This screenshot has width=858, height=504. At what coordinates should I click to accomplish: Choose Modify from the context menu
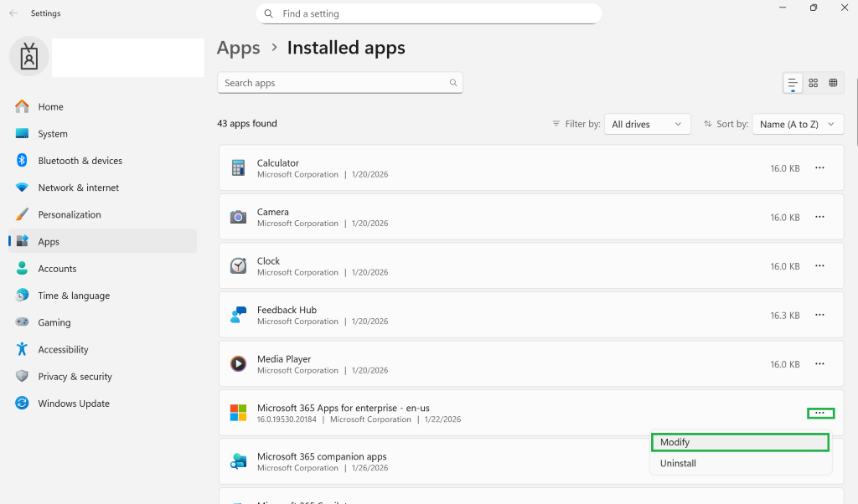click(739, 442)
